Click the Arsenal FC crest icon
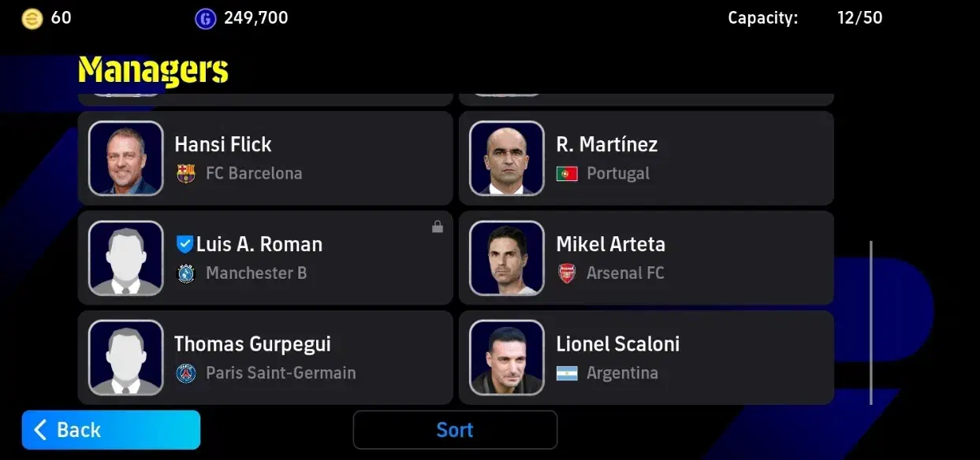The width and height of the screenshot is (980, 460). pyautogui.click(x=567, y=273)
